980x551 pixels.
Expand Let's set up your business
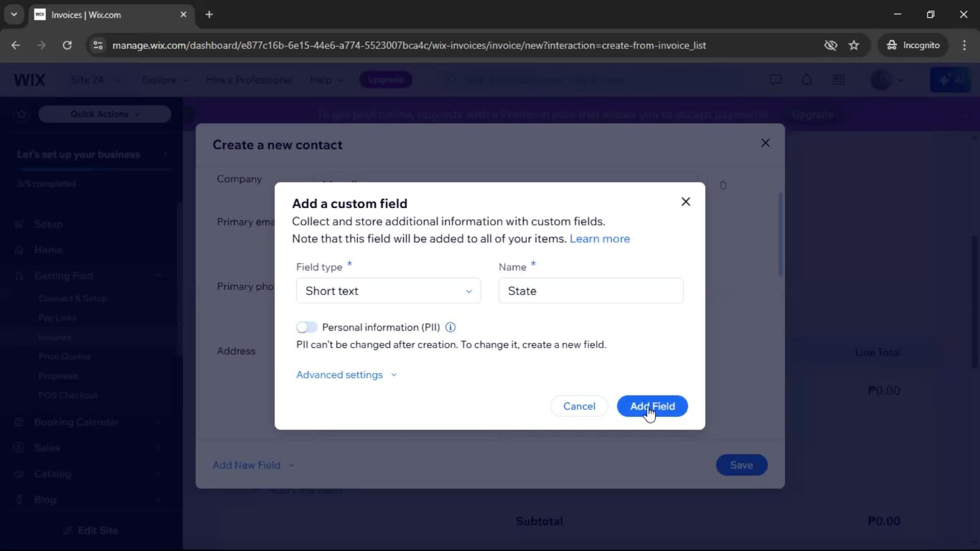pyautogui.click(x=92, y=155)
